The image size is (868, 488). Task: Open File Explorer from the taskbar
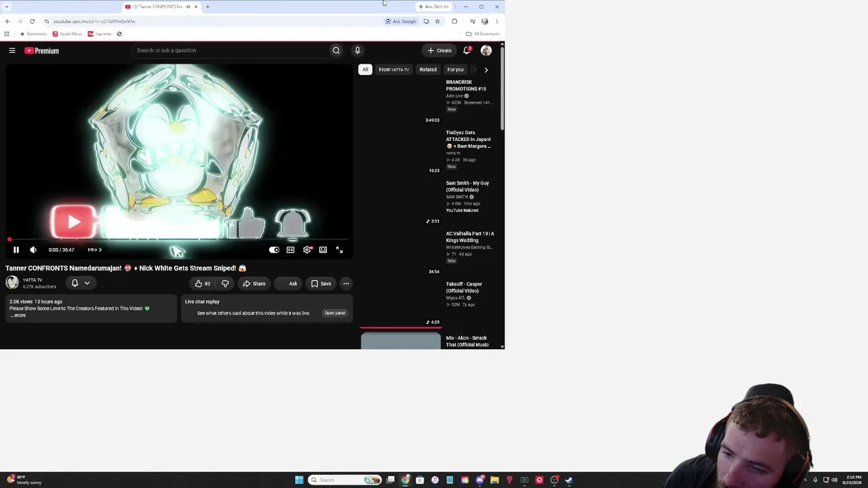click(x=494, y=480)
